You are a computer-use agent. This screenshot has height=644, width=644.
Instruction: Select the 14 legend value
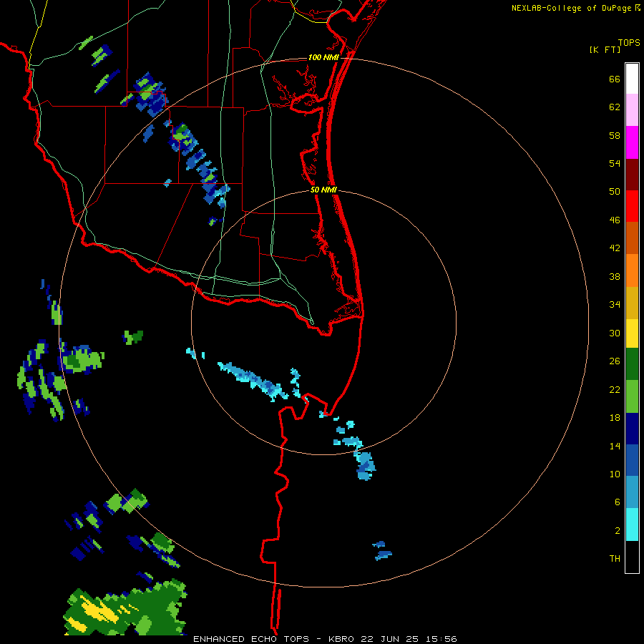615,446
